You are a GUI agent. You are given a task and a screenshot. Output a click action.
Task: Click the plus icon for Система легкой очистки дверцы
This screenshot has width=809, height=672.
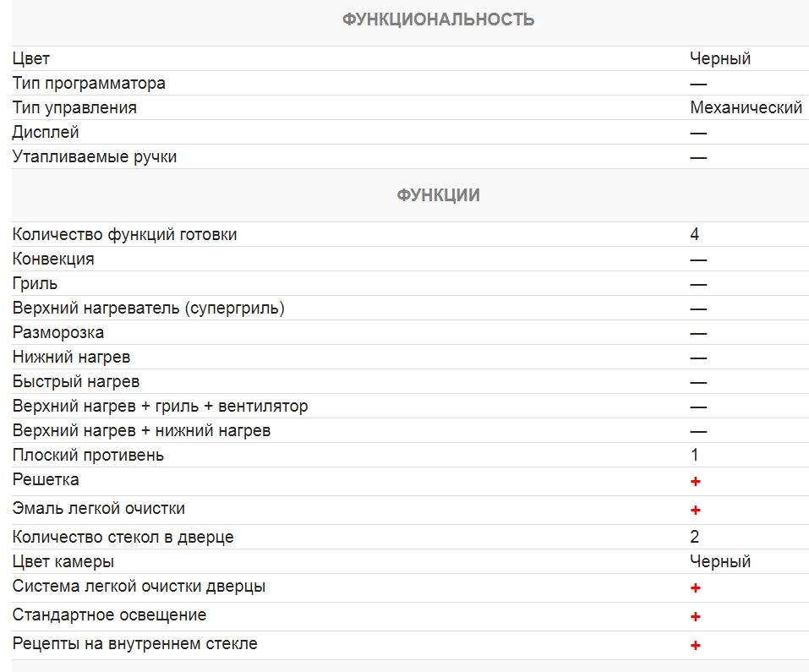(696, 587)
